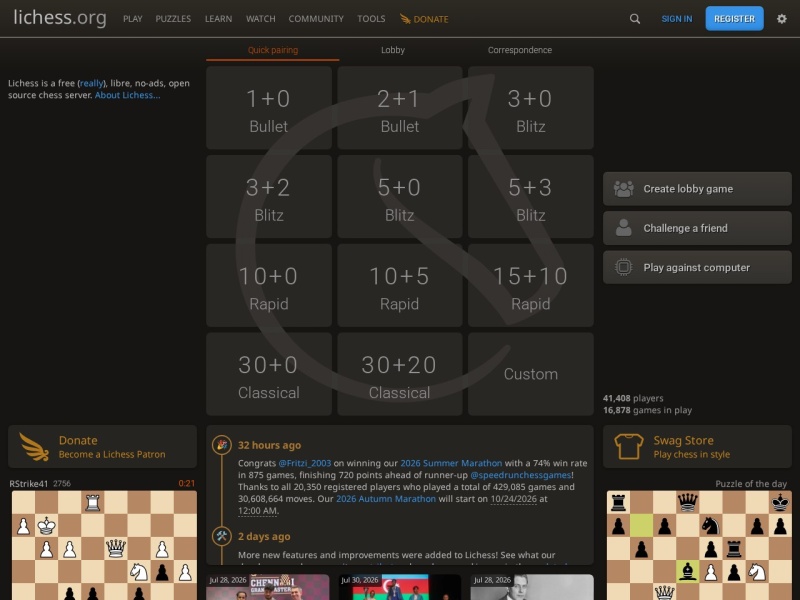Viewport: 800px width, 600px height.
Task: Switch to the Quick pairing tab
Action: pos(273,50)
